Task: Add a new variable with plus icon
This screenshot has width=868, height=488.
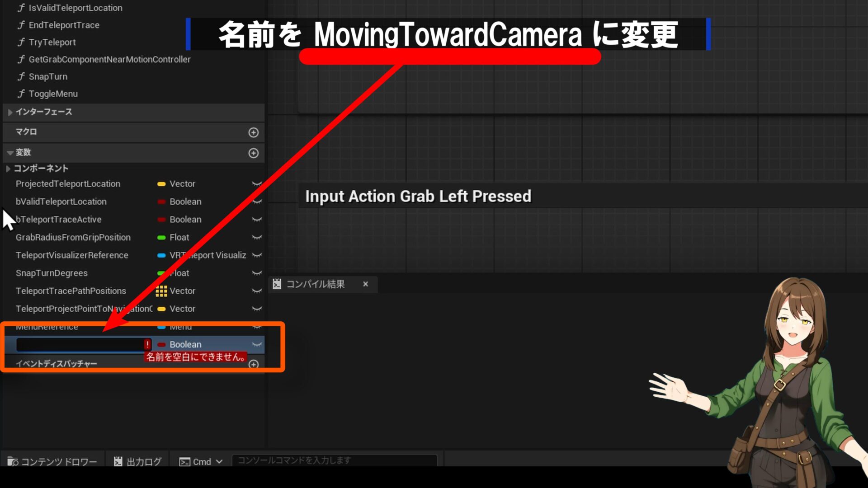Action: tap(253, 153)
